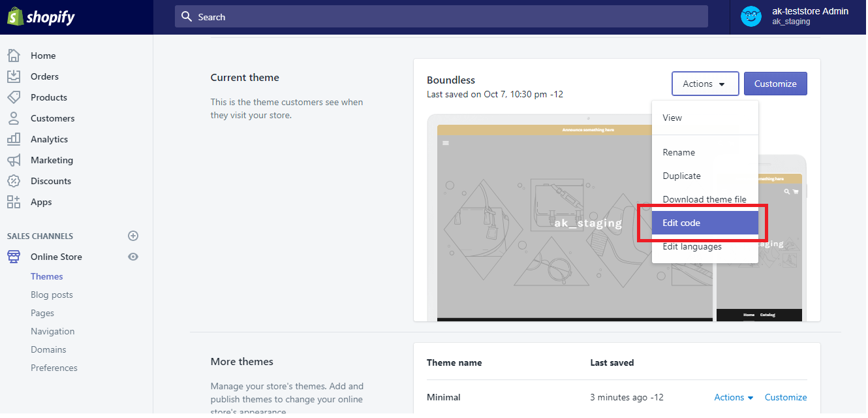Select the Products tag icon
This screenshot has height=418, width=868.
coord(14,97)
